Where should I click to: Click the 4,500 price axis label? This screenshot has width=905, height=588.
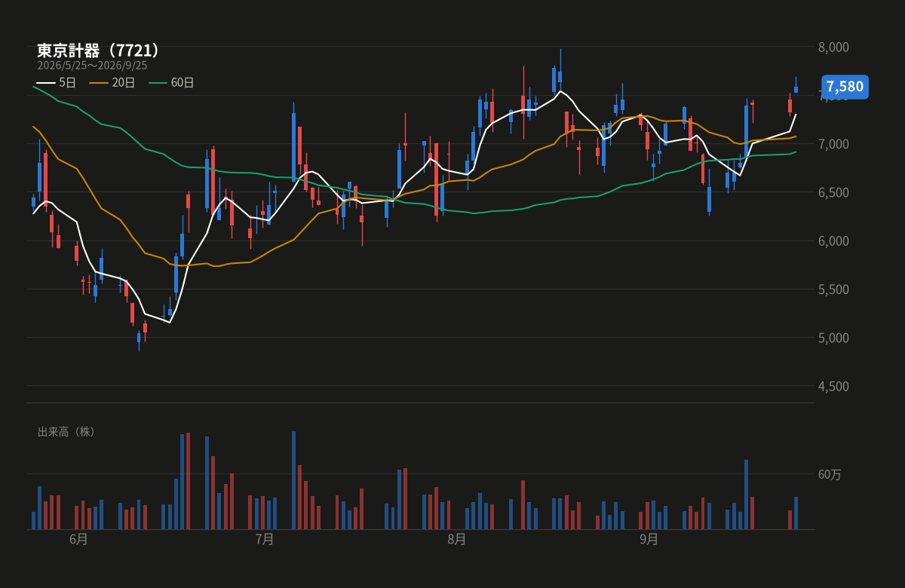(833, 386)
